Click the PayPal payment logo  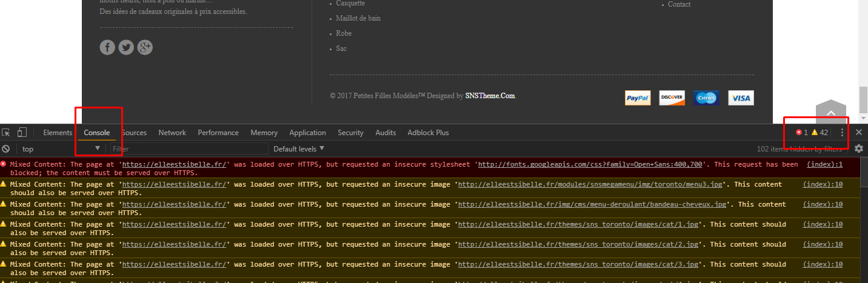point(638,98)
